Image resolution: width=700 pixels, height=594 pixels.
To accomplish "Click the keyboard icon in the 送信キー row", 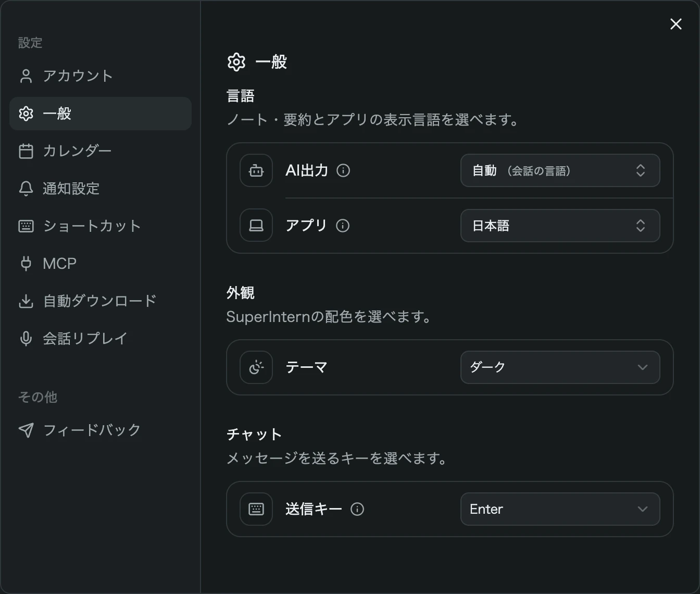I will tap(256, 509).
